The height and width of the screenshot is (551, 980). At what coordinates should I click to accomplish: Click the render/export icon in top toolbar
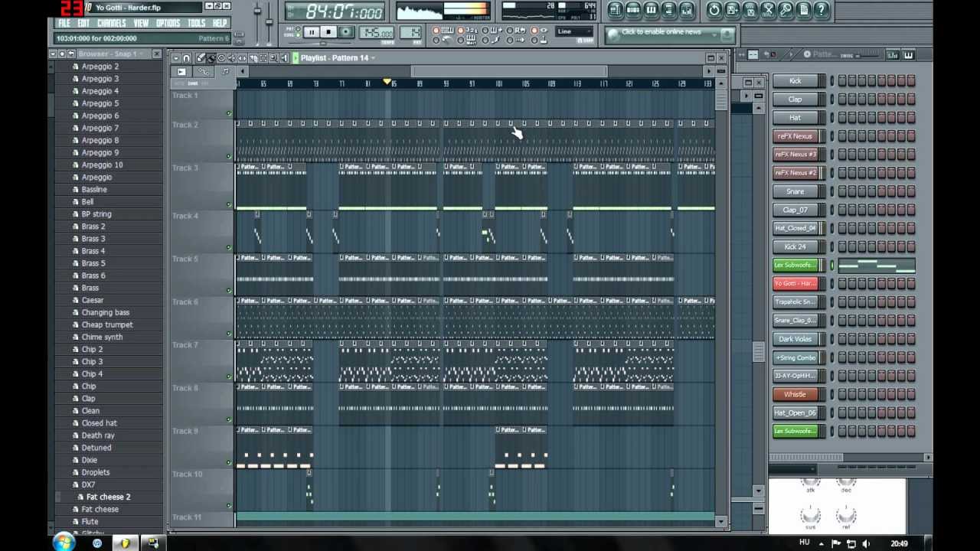pos(750,10)
